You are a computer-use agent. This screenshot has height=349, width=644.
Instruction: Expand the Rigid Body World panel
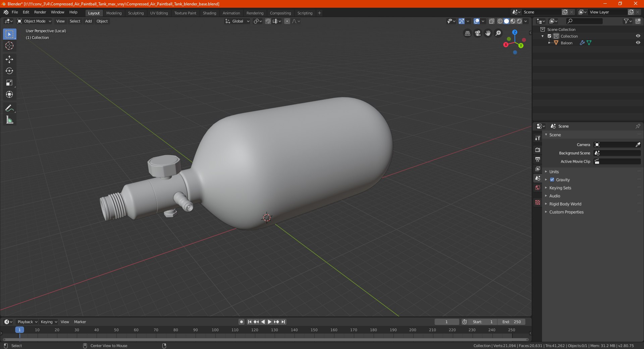click(x=565, y=204)
